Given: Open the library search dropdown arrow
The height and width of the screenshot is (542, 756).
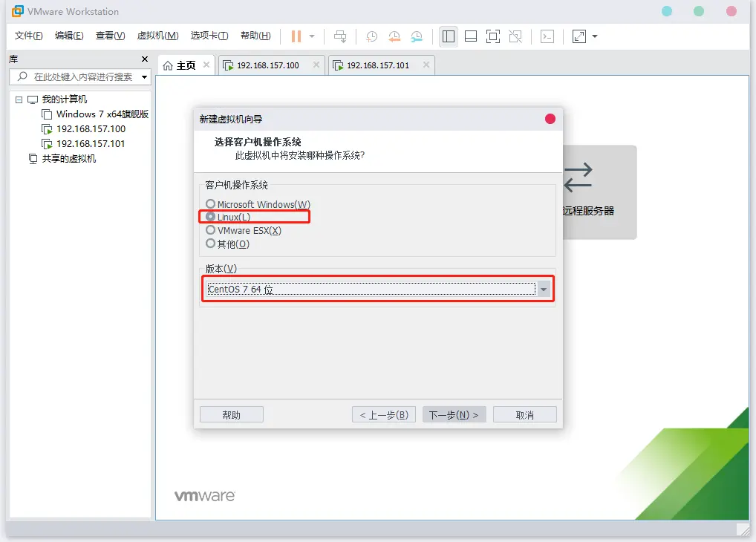Looking at the screenshot, I should tap(144, 76).
